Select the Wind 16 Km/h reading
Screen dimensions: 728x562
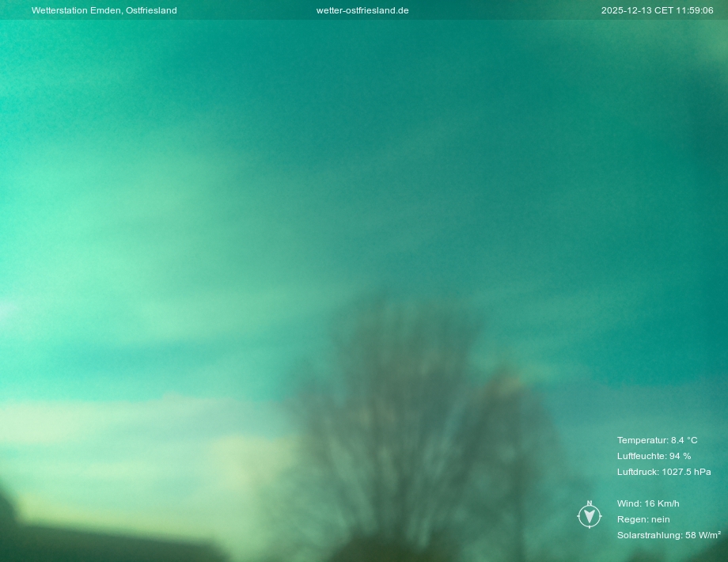point(648,503)
